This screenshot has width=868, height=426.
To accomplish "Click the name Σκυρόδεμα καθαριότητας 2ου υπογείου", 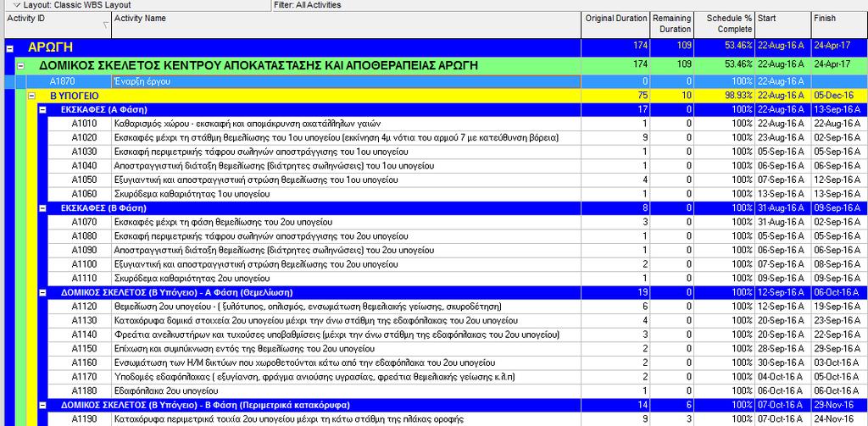I will (192, 279).
